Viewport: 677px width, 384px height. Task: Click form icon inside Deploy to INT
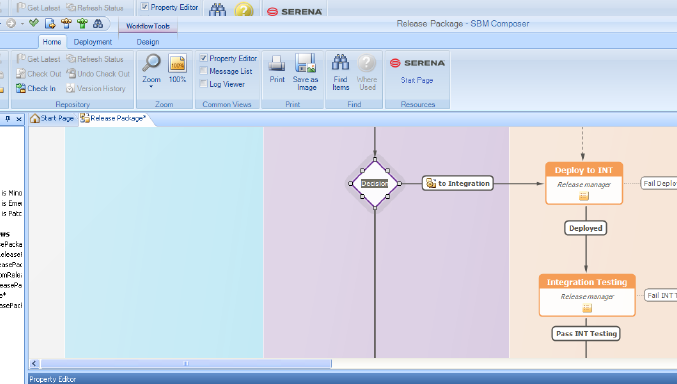pos(584,196)
